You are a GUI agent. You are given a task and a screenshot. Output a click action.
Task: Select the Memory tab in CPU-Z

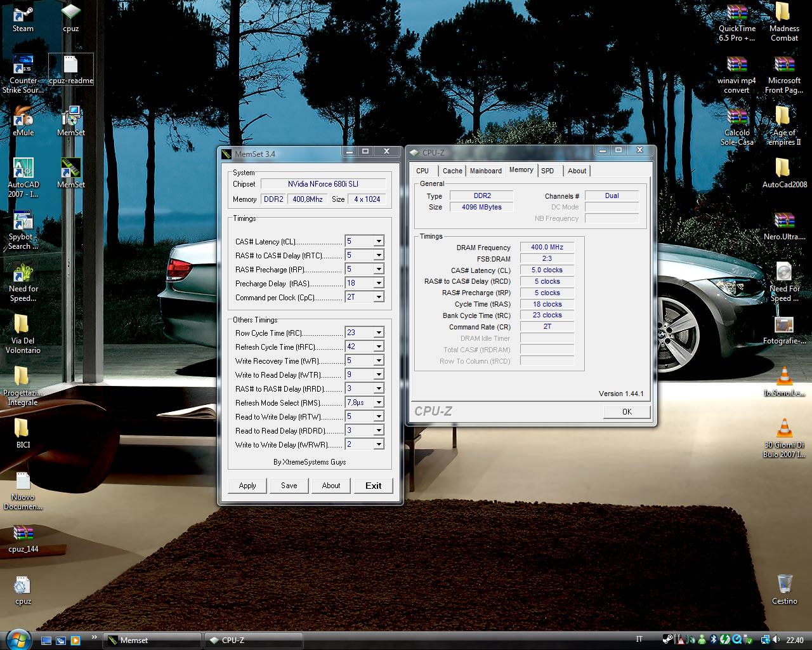(x=521, y=169)
